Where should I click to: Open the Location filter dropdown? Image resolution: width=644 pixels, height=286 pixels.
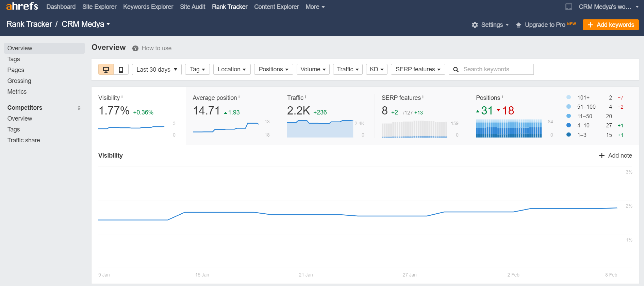coord(232,69)
